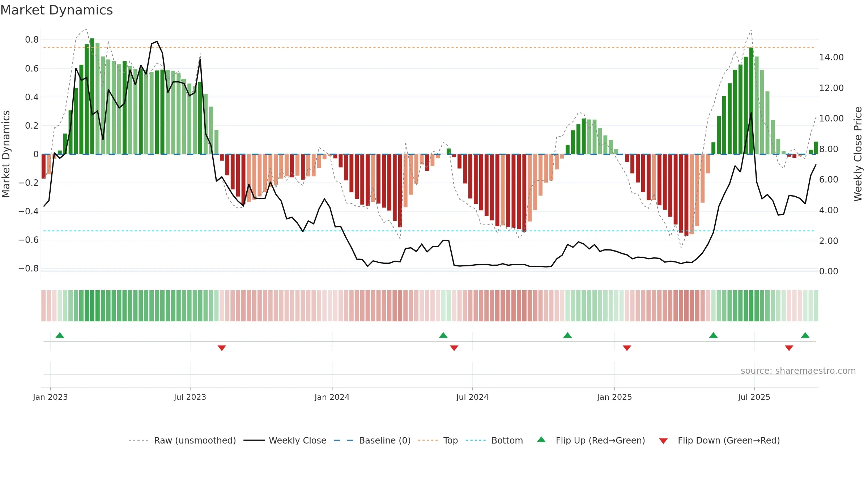Click the green flip-up triangle around May 2025
The height and width of the screenshot is (488, 868).
(x=713, y=335)
